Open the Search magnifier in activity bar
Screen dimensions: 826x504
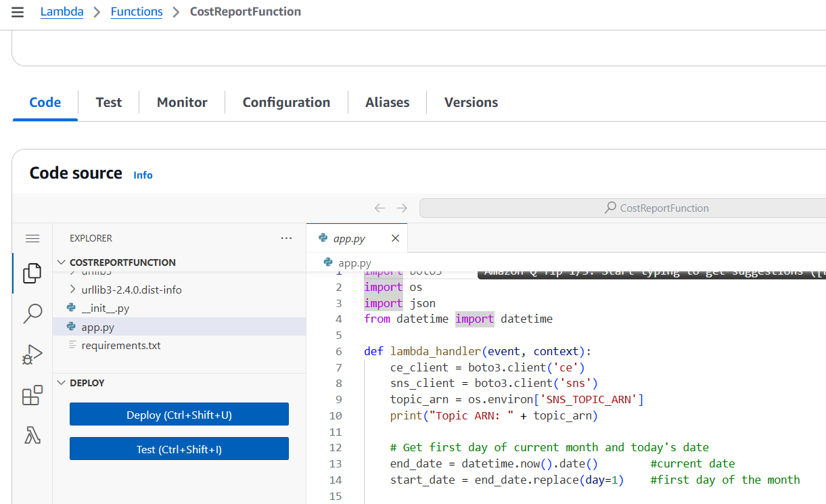pyautogui.click(x=32, y=314)
